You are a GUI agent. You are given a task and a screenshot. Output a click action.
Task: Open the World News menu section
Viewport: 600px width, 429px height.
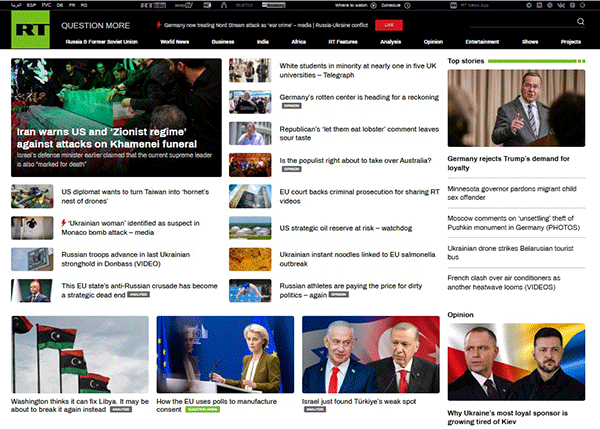click(174, 42)
